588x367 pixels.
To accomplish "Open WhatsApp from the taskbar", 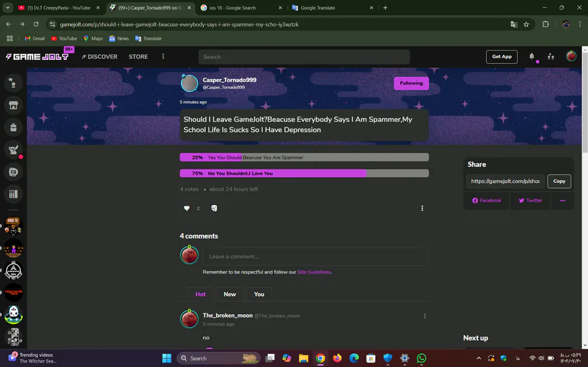I will (x=421, y=358).
